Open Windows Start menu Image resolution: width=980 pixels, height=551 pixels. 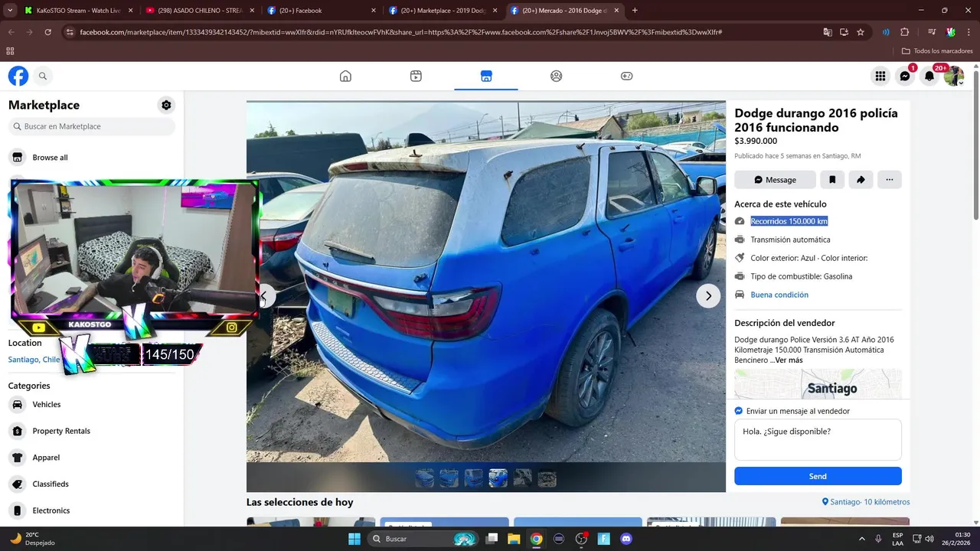(354, 539)
